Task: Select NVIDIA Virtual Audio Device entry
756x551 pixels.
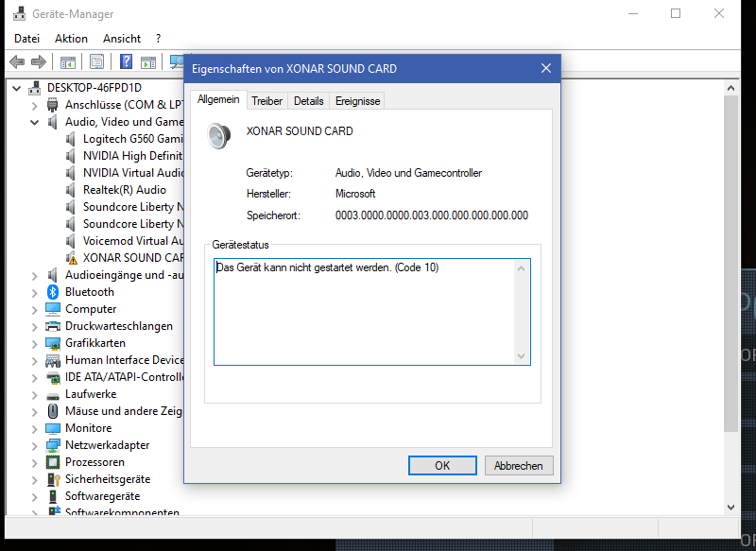Action: coord(132,173)
